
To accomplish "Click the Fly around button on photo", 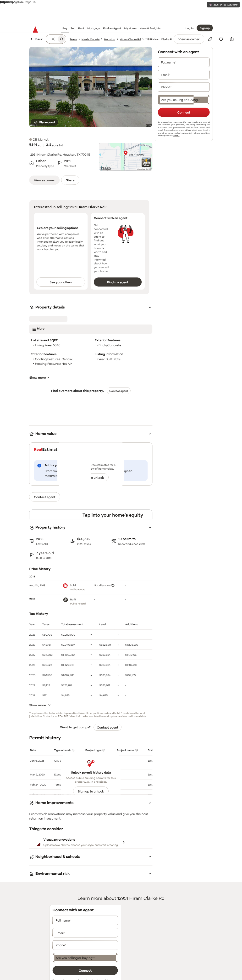I will point(44,122).
